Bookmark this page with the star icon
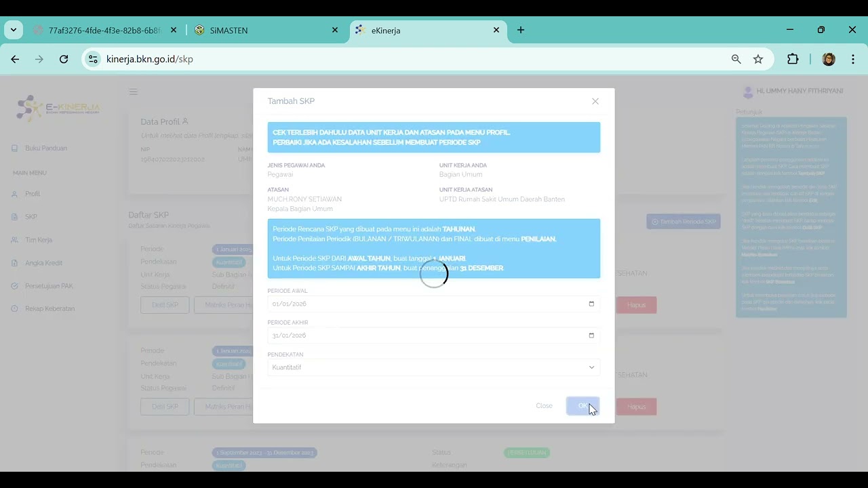 click(758, 60)
